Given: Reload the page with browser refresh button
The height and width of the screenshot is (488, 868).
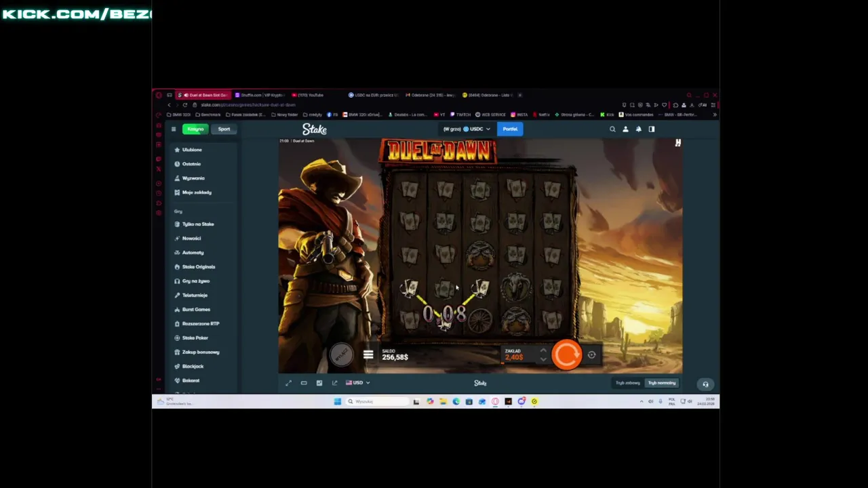Looking at the screenshot, I should click(184, 105).
